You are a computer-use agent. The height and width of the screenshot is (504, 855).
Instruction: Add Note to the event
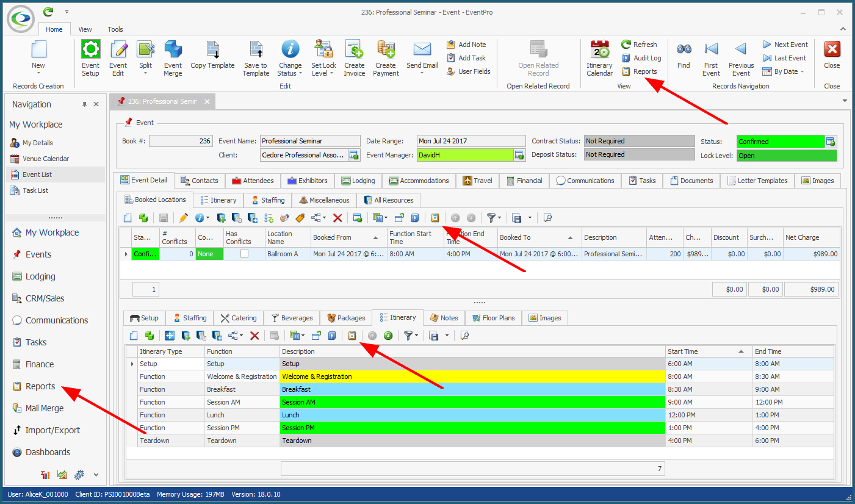[466, 45]
